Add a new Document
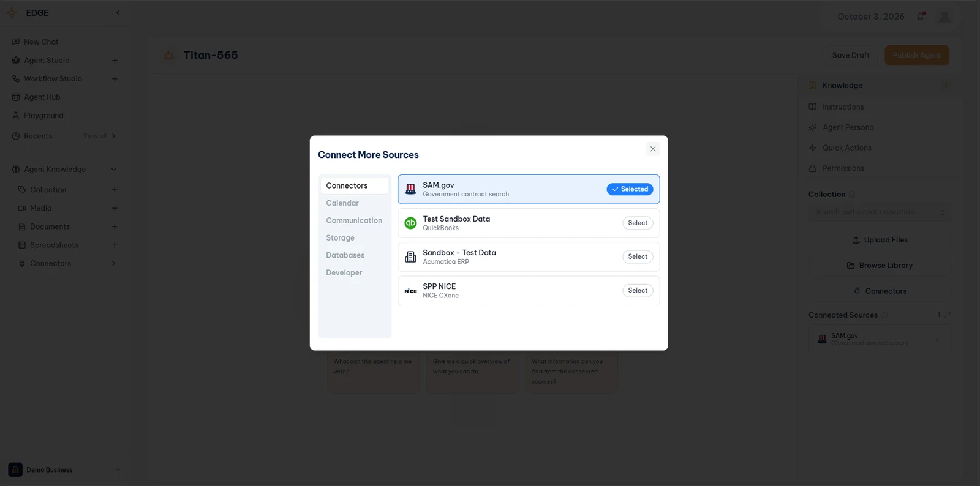The height and width of the screenshot is (486, 980). pos(115,226)
